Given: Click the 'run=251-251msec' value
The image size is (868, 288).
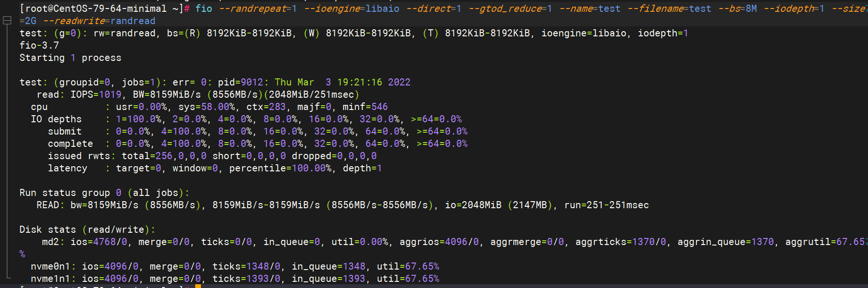Looking at the screenshot, I should tap(607, 205).
